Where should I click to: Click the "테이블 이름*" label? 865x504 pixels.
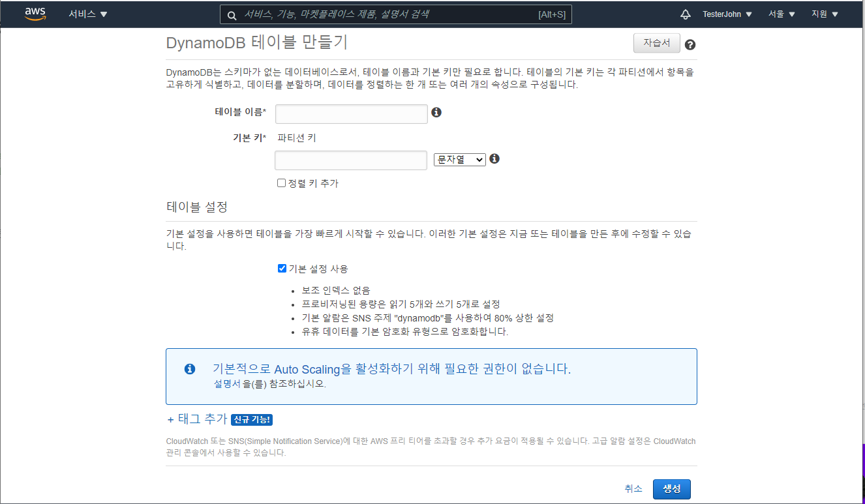(x=241, y=112)
